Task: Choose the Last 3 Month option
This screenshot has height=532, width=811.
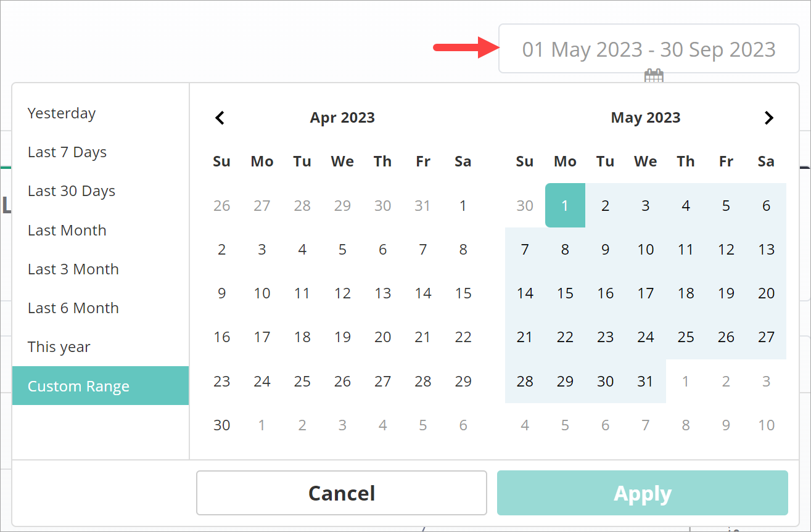Action: coord(73,269)
